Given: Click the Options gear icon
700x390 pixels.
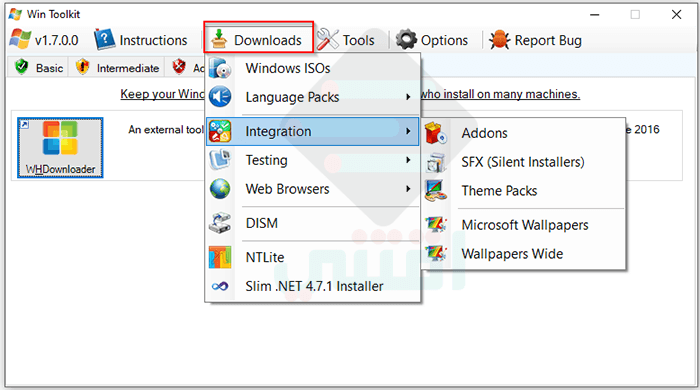Looking at the screenshot, I should pyautogui.click(x=406, y=40).
